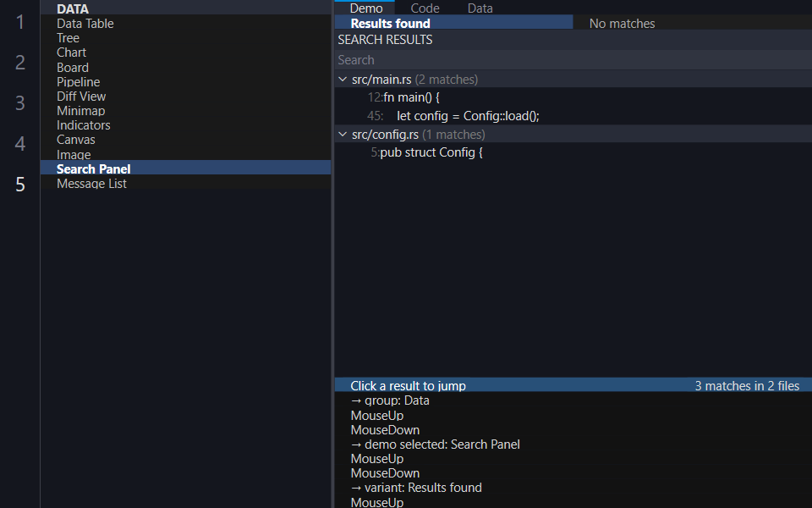Open the Data tab
Screen dimensions: 812x508
pyautogui.click(x=480, y=8)
